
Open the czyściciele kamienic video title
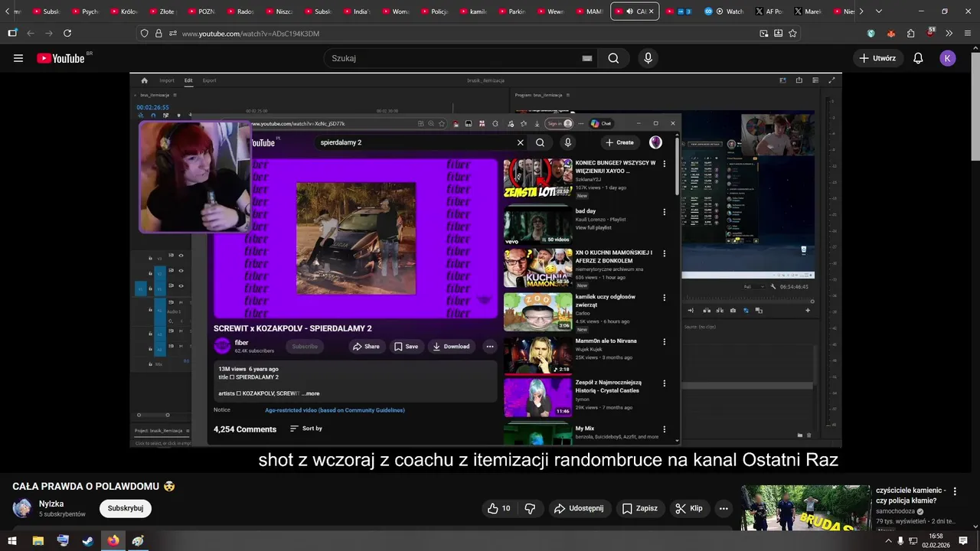(x=911, y=495)
